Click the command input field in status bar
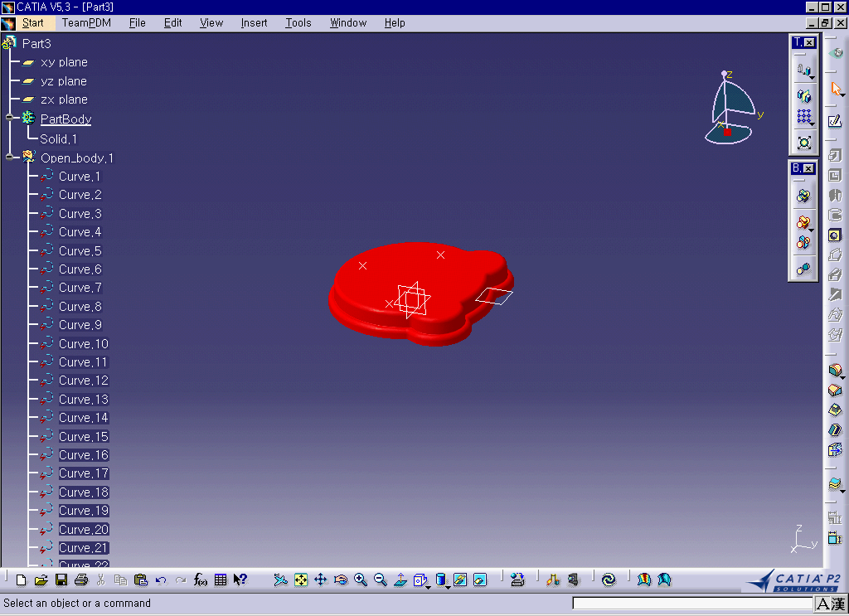The width and height of the screenshot is (849, 616). coord(692,603)
